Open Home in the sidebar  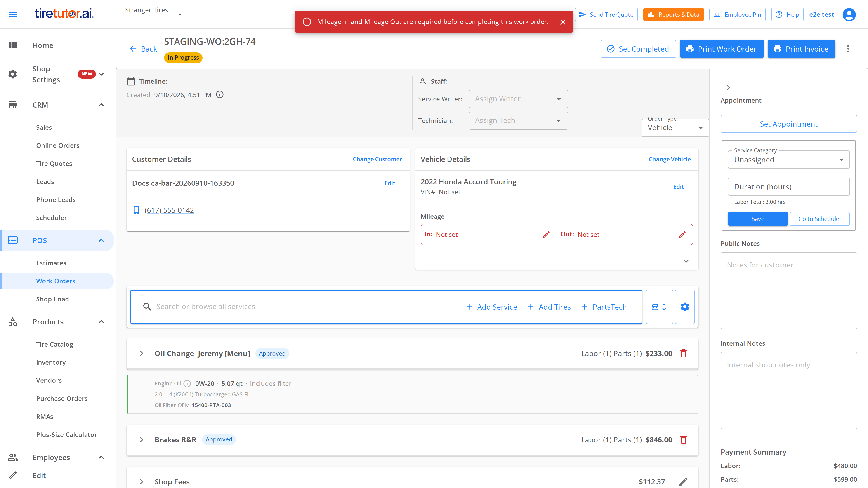coord(43,45)
